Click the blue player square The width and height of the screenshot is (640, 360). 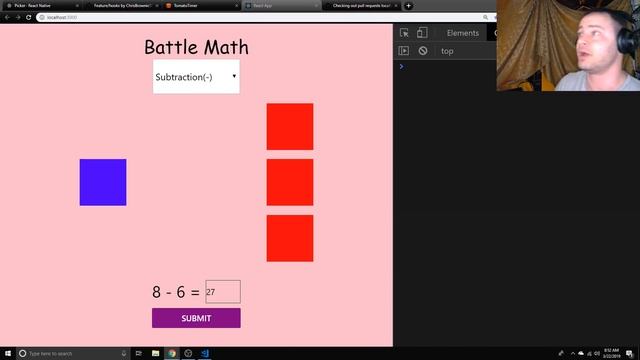pos(103,182)
